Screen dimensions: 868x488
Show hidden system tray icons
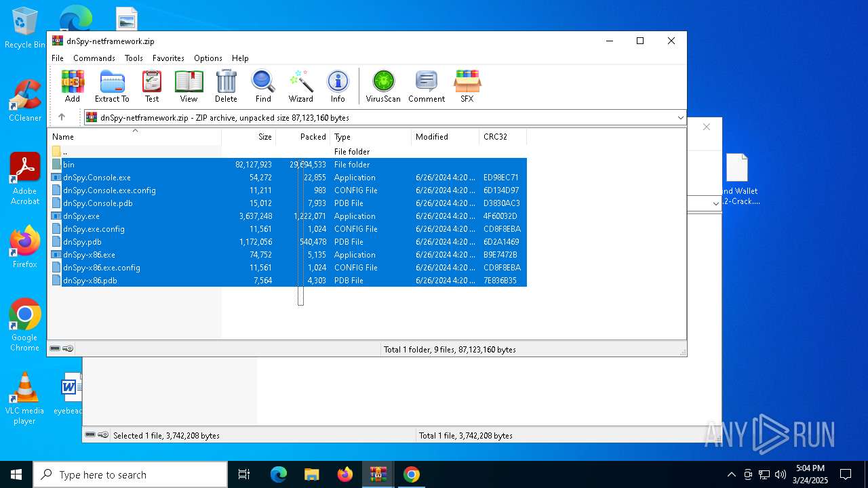[x=731, y=474]
